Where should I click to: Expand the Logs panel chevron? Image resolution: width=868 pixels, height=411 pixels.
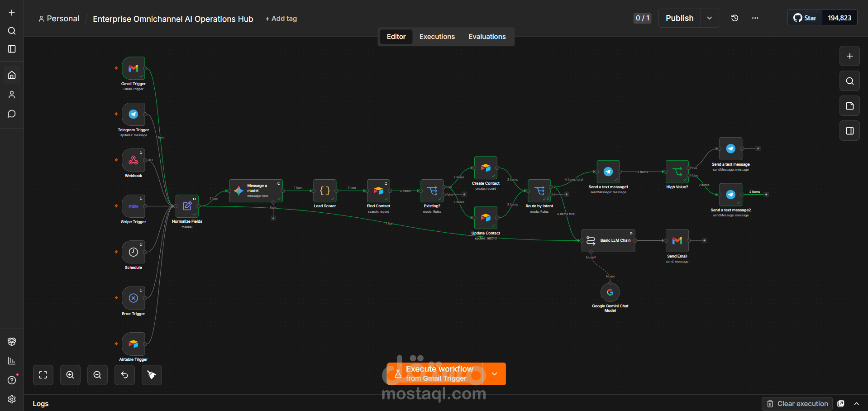856,404
